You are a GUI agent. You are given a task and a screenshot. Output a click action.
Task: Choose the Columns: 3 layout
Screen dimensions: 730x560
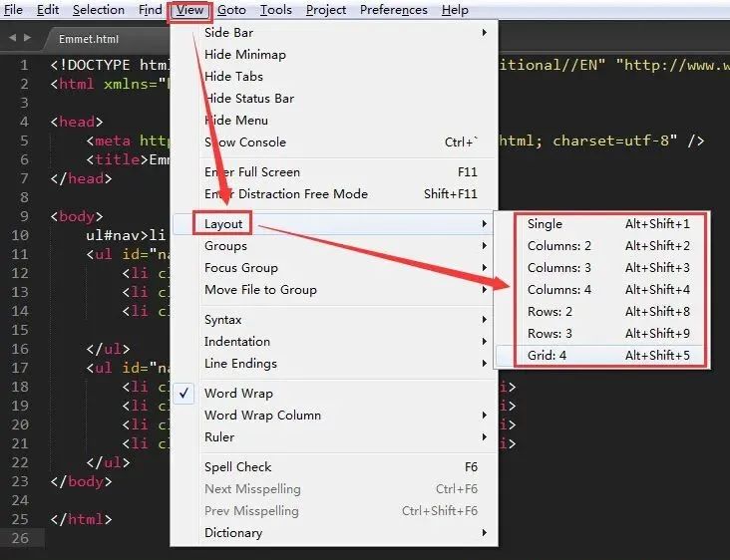coord(602,267)
